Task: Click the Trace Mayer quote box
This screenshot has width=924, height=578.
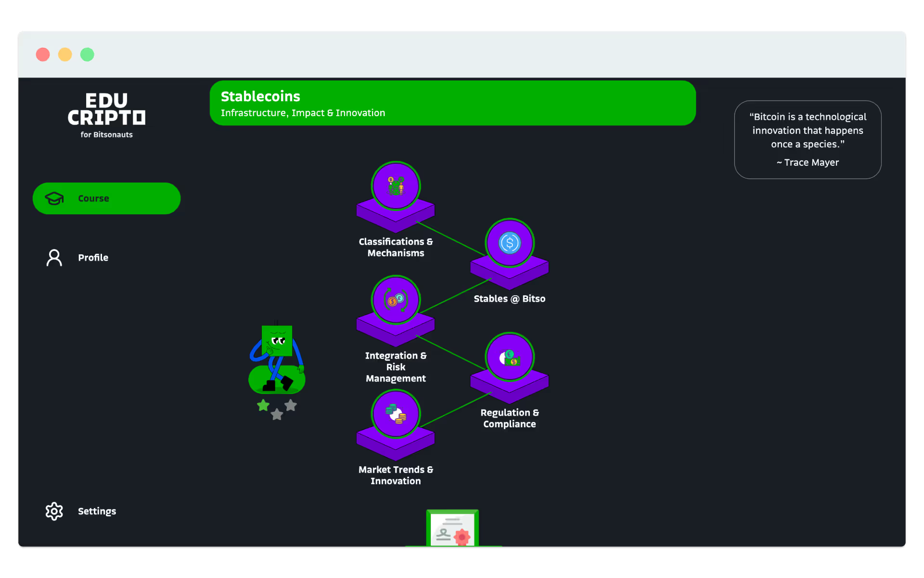Action: (x=808, y=140)
